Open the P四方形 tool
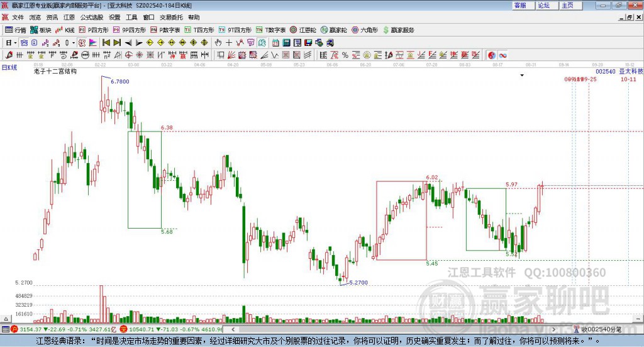 point(94,30)
